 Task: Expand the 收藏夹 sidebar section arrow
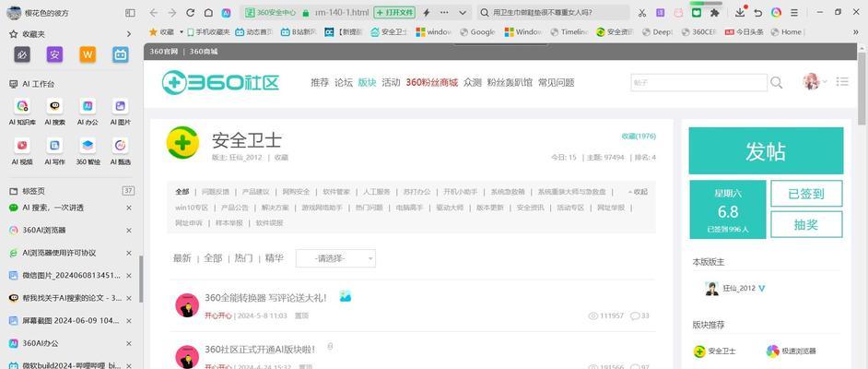coord(128,34)
